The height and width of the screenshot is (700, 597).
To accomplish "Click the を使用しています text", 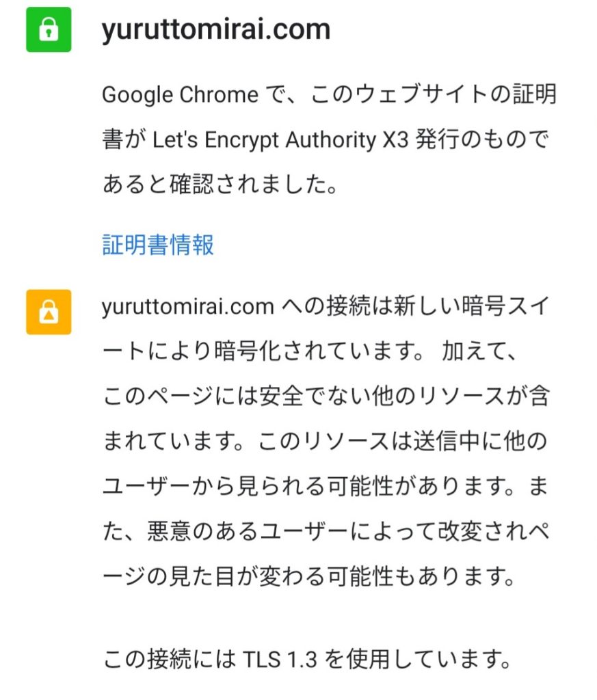I will 418,660.
